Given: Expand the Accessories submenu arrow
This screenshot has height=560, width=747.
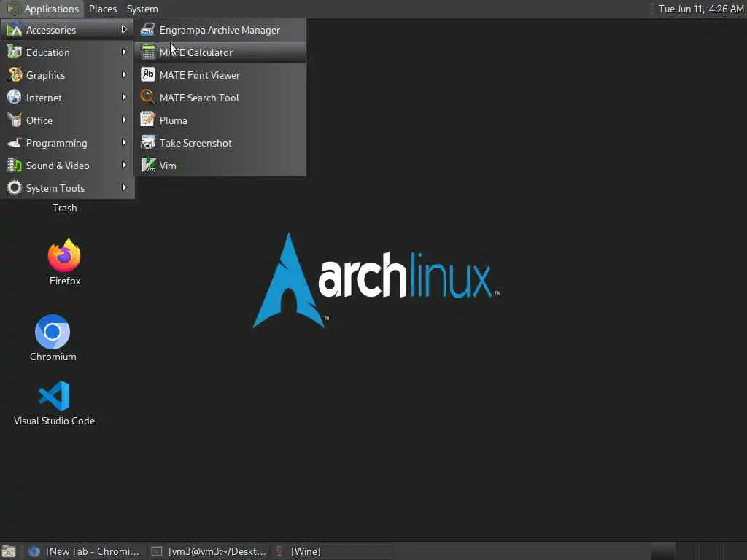Looking at the screenshot, I should click(x=124, y=29).
